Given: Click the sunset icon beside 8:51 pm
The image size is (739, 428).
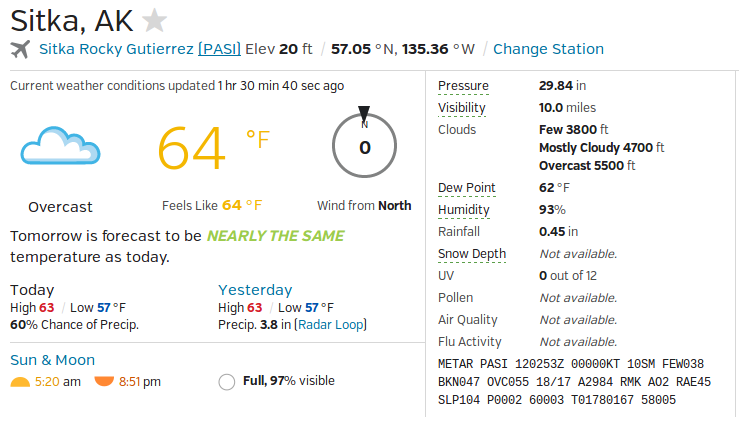Looking at the screenshot, I should (104, 381).
